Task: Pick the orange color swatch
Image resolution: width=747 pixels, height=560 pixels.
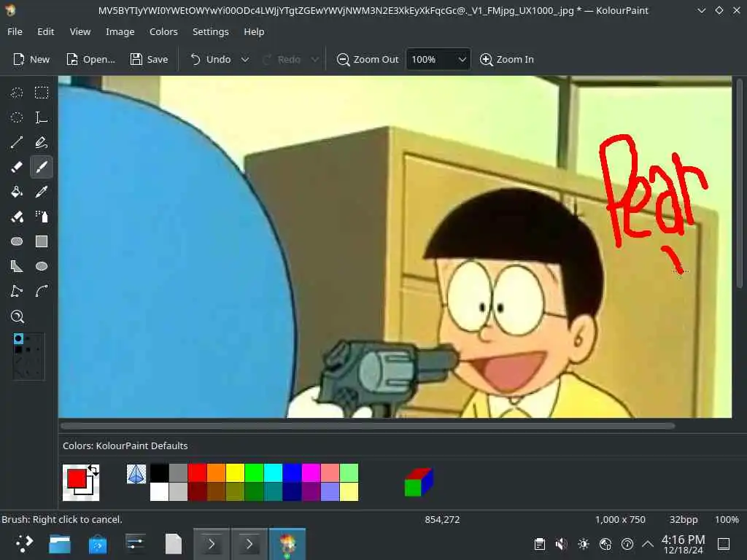Action: point(216,473)
